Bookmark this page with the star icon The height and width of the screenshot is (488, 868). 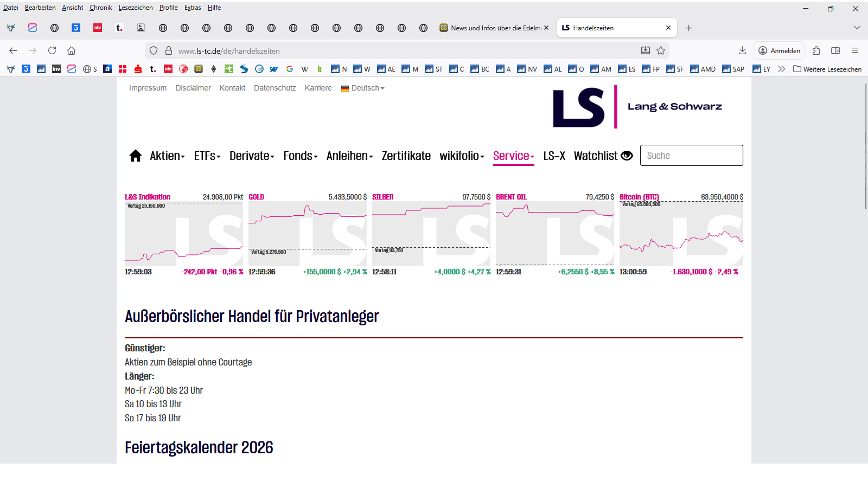661,50
